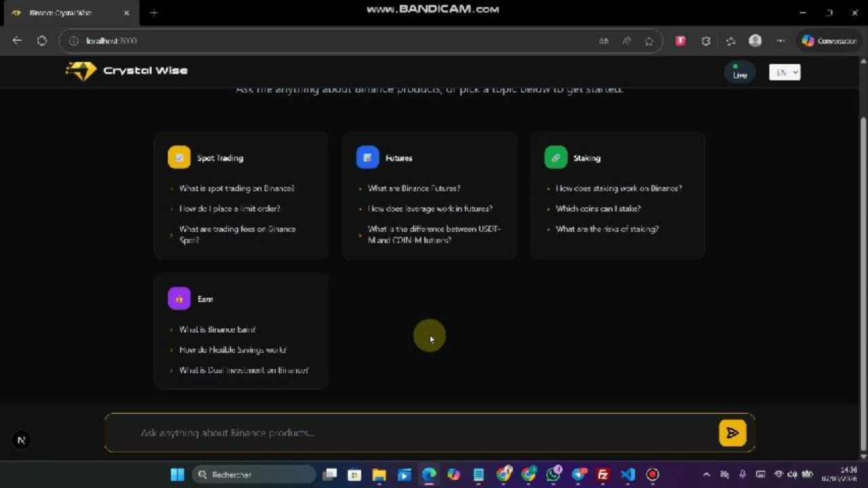Click the microphone tray icon
This screenshot has width=868, height=488.
(x=743, y=474)
